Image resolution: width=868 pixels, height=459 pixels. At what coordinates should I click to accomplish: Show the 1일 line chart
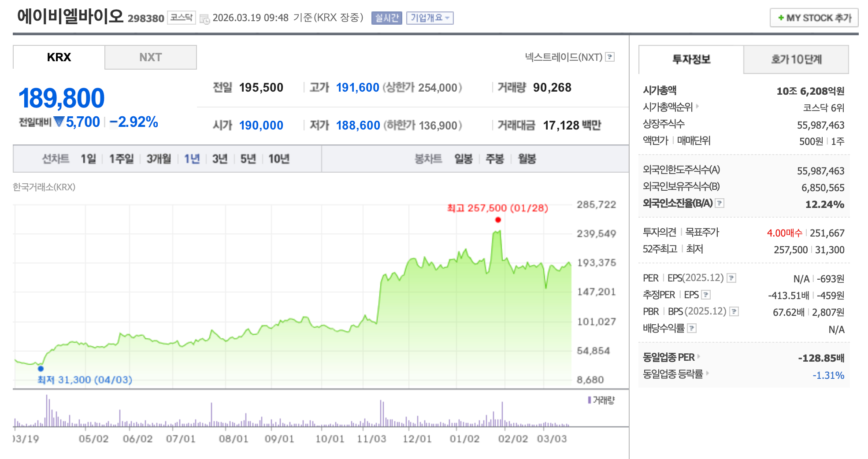tap(88, 159)
